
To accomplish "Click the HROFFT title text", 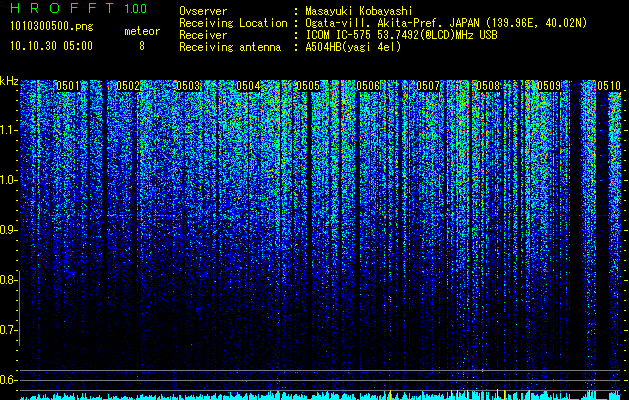I will click(x=62, y=8).
